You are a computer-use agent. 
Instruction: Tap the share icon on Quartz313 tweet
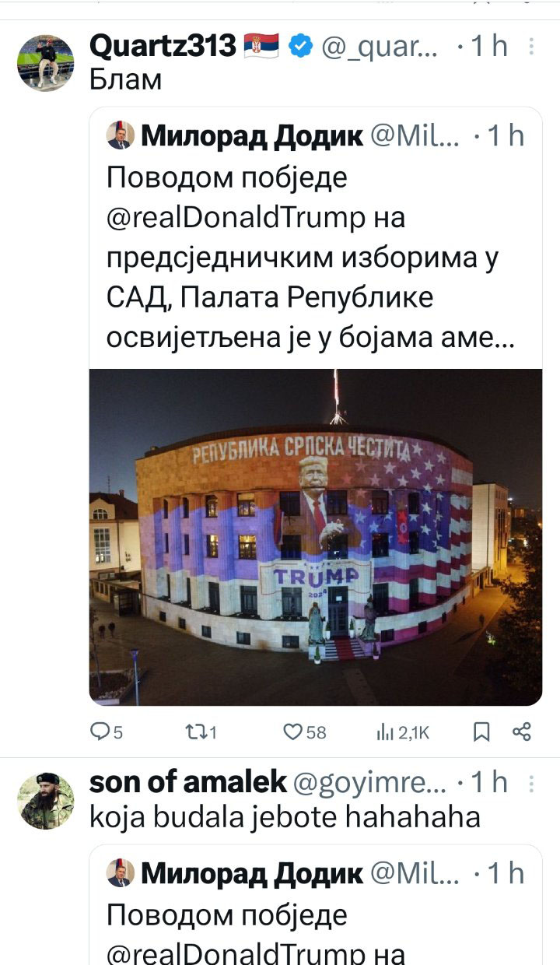point(522,732)
